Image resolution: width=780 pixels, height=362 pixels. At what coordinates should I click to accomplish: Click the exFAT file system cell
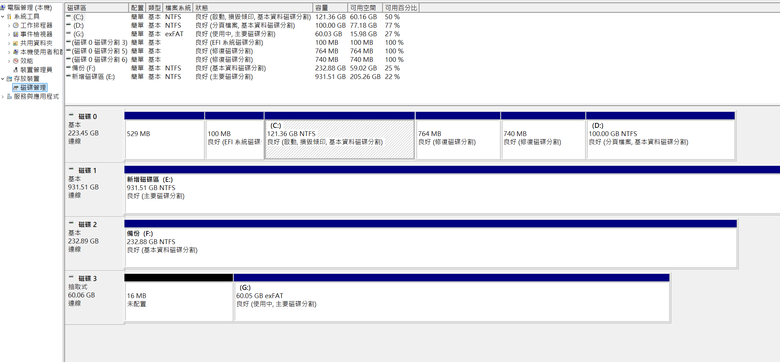click(x=174, y=34)
